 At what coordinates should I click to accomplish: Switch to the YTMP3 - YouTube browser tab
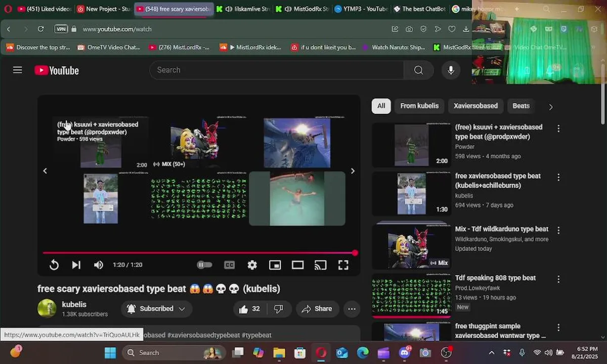[x=361, y=9]
